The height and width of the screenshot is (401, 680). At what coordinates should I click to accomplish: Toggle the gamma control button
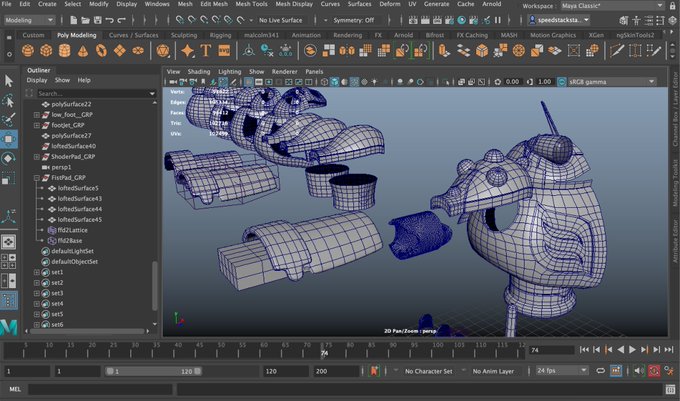click(x=530, y=82)
